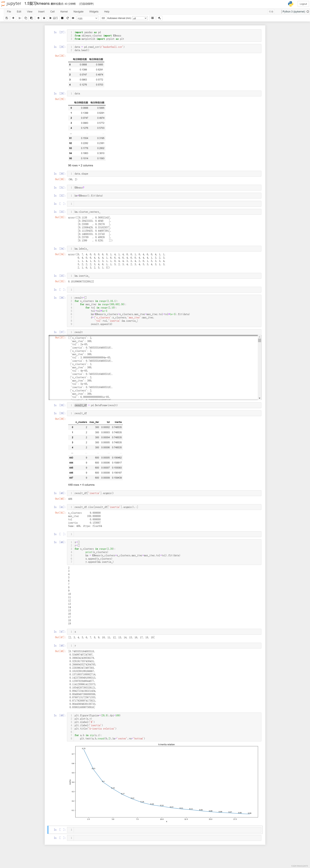Run the cell with 运行 button
Screen dimensions: 310x868
point(54,18)
